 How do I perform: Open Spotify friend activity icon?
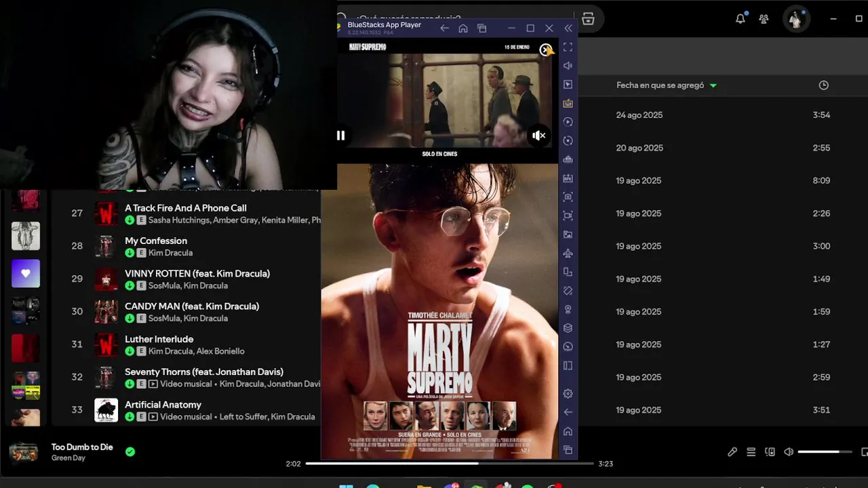pos(764,19)
